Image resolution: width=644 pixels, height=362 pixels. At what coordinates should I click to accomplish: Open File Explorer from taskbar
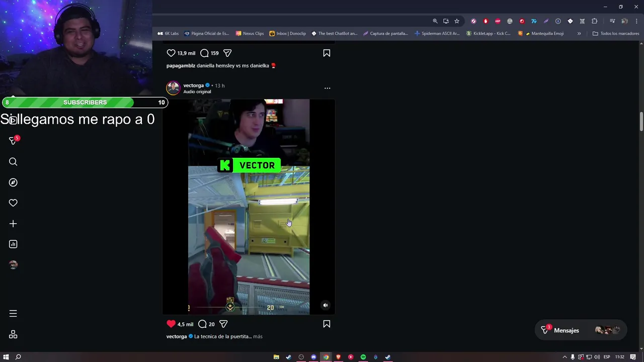pyautogui.click(x=276, y=357)
